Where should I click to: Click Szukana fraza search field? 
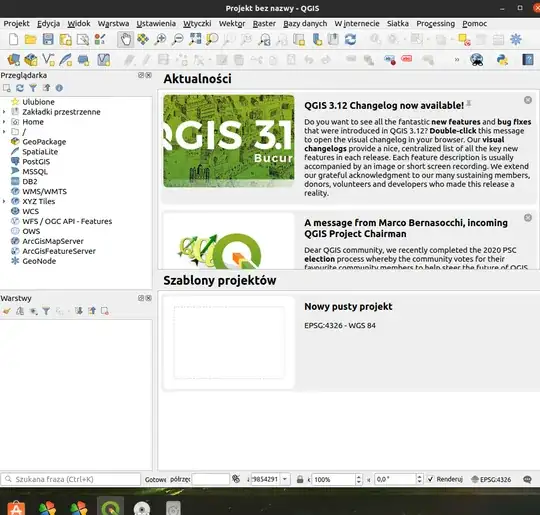tap(71, 479)
